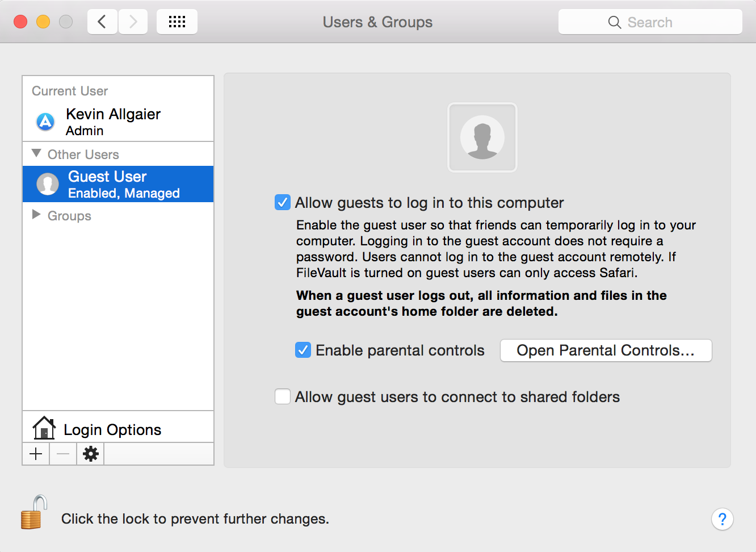Viewport: 756px width, 552px height.
Task: Click the guest account picture thumbnail
Action: [x=482, y=137]
